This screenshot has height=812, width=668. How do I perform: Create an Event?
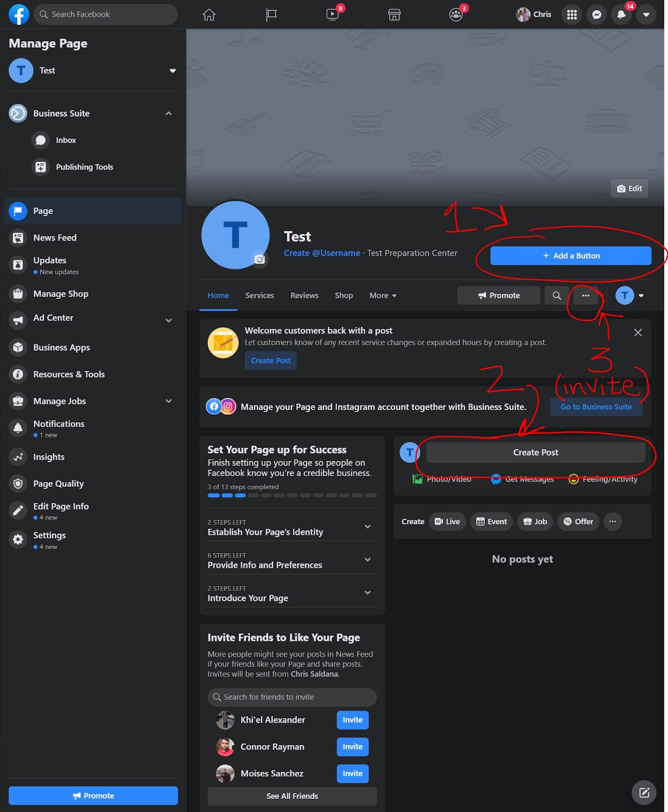[x=492, y=522]
